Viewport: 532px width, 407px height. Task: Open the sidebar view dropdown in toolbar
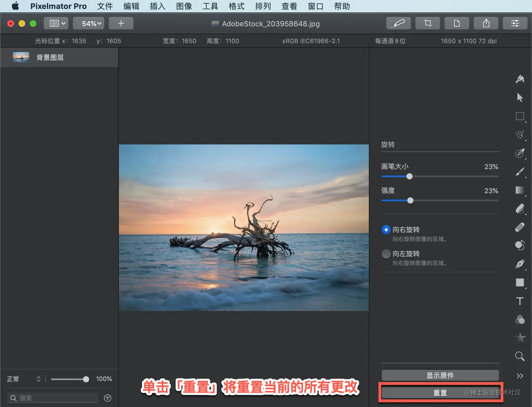pyautogui.click(x=56, y=23)
